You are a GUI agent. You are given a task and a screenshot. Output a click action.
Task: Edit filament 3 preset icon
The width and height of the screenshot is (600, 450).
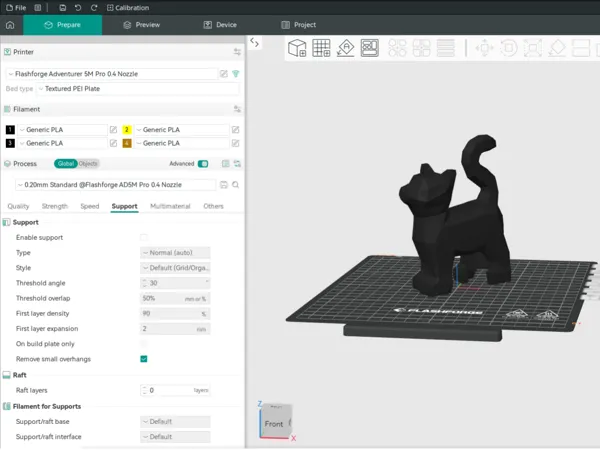pos(113,143)
